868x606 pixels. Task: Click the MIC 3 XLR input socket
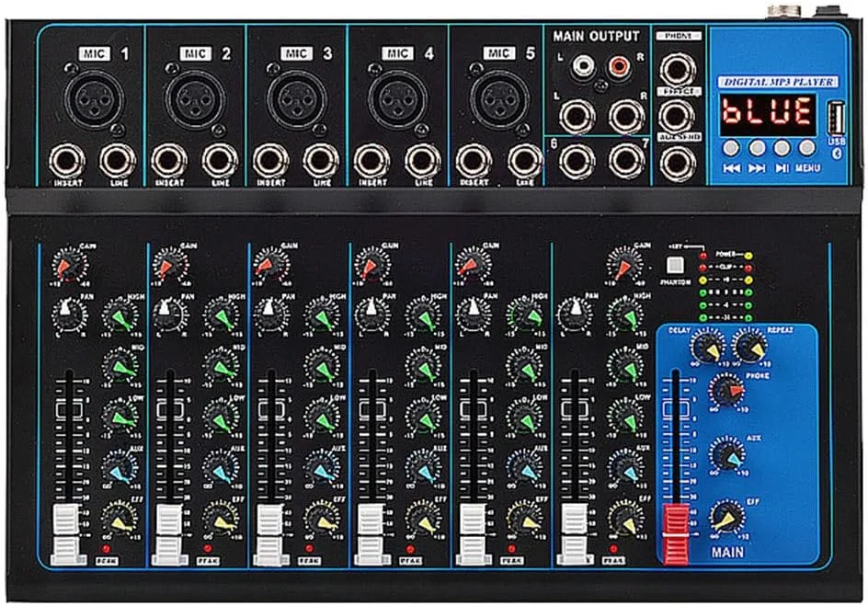[294, 96]
